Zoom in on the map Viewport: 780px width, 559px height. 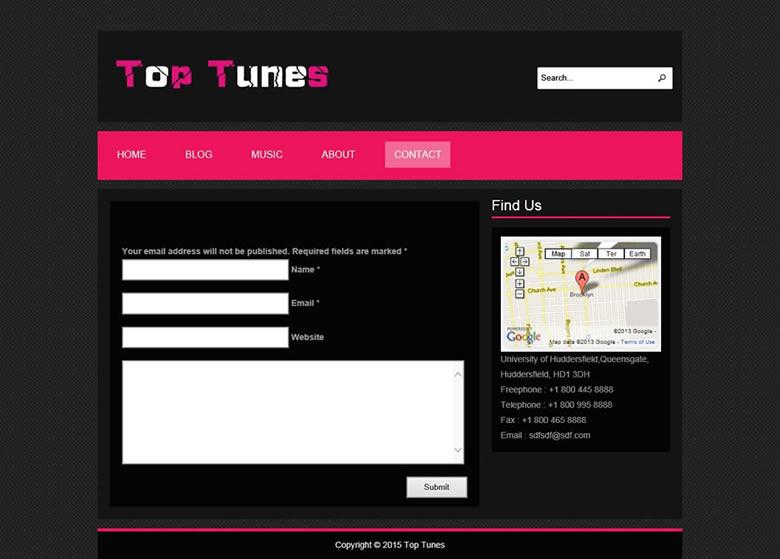click(520, 284)
